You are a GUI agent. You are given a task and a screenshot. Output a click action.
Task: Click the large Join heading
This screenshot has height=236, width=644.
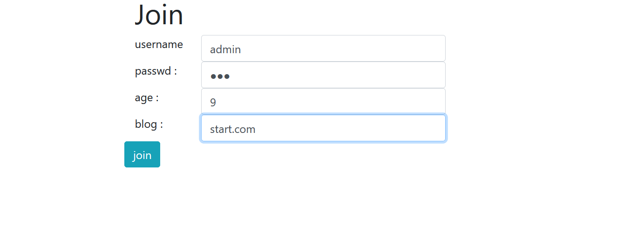pyautogui.click(x=159, y=14)
